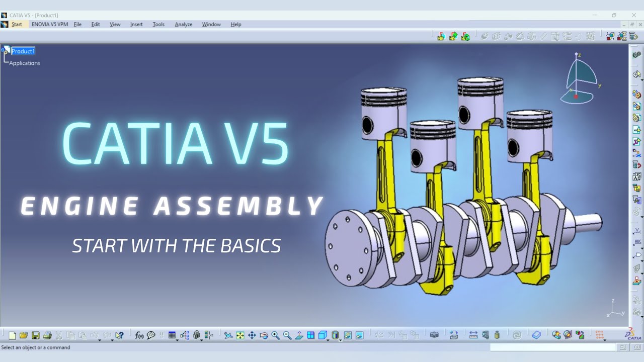Screen dimensions: 644x362
Task: Open the Analyze menu
Action: (x=184, y=24)
